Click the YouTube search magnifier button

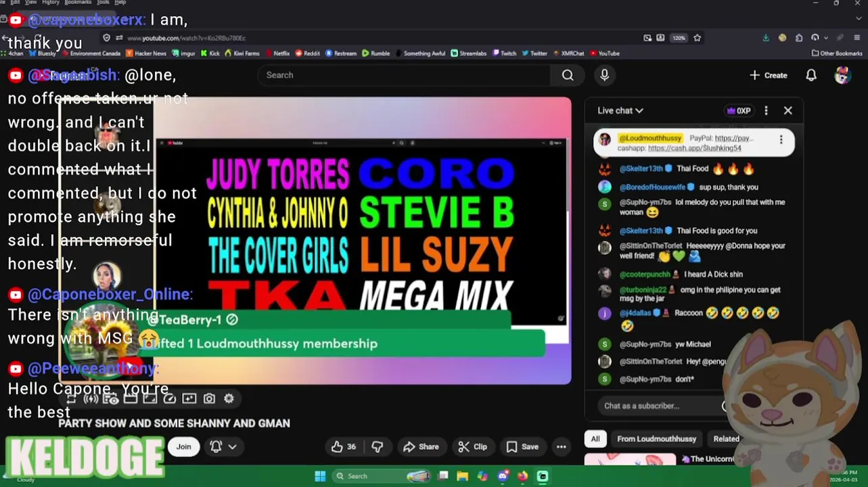[568, 75]
